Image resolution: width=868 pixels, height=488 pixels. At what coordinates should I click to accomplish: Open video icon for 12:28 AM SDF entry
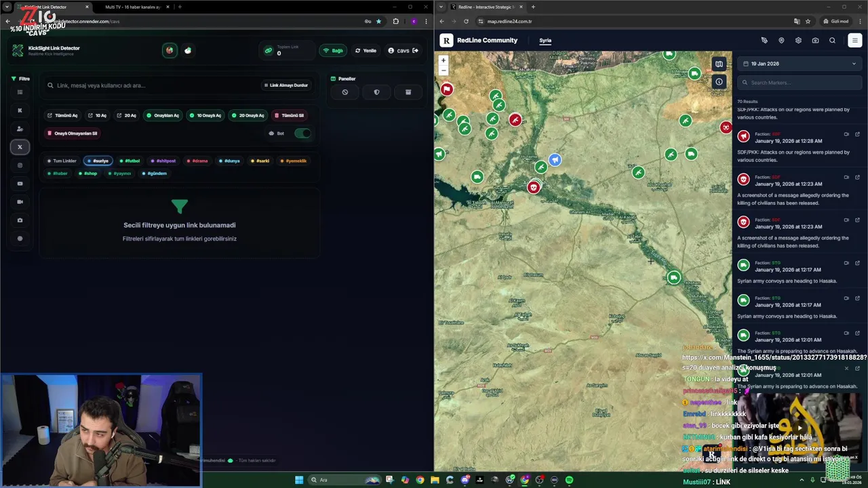tap(846, 134)
